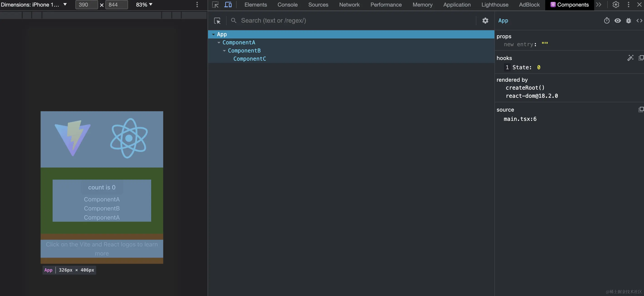
Task: Switch to the Console tab
Action: click(288, 5)
